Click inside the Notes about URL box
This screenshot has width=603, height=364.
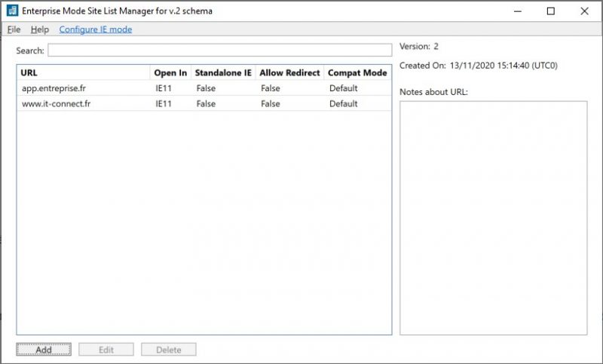click(x=494, y=218)
